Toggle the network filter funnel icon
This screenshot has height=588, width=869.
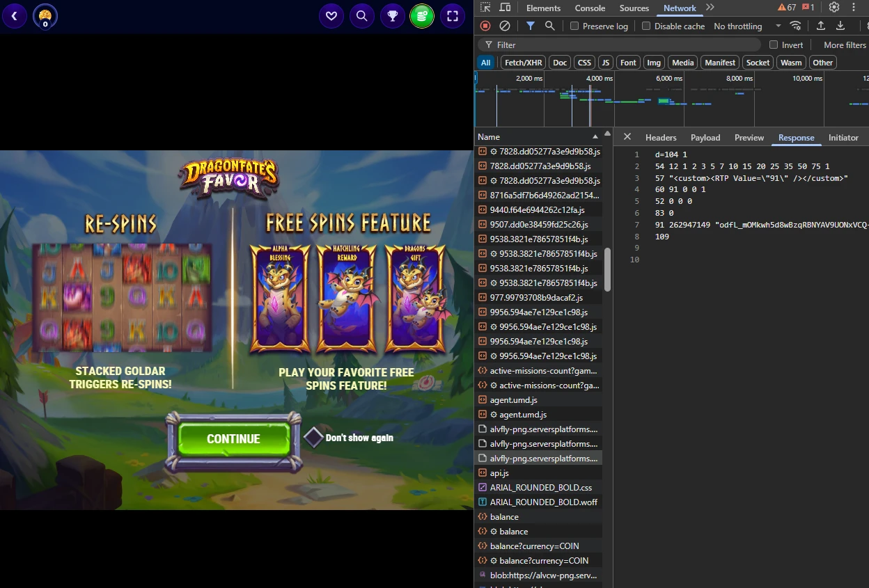pos(531,26)
